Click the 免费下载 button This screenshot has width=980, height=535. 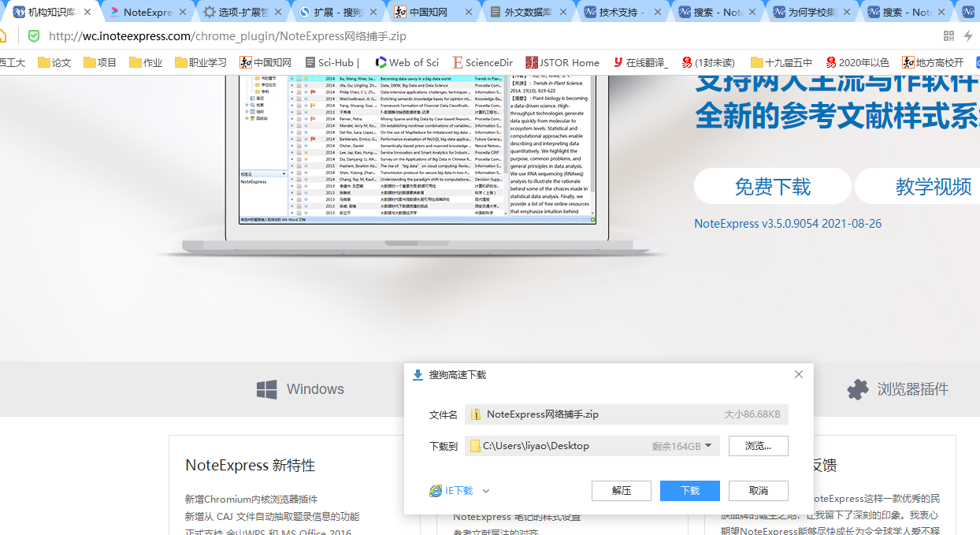773,187
